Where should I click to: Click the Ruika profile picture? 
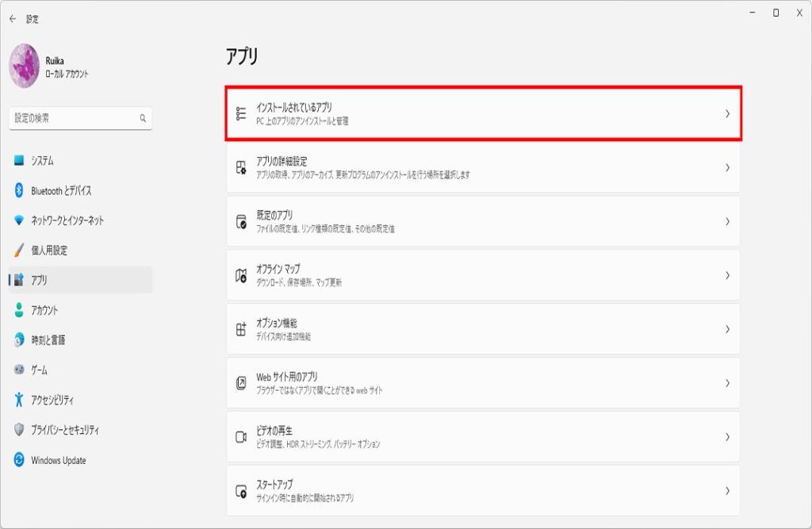(25, 66)
